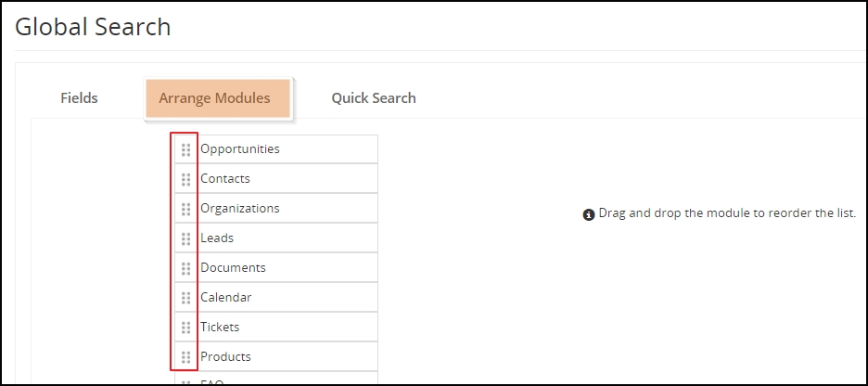Click the drag handle beside Organizations
Image resolution: width=868 pixels, height=386 pixels.
click(x=186, y=209)
